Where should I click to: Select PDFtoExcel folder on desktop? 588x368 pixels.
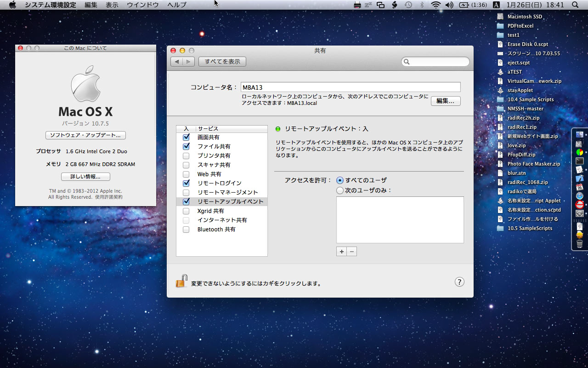point(515,26)
